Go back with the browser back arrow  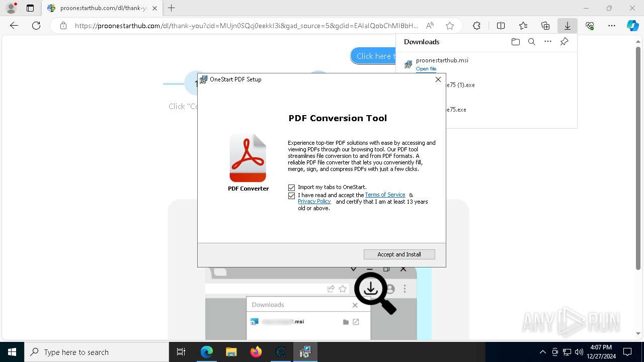pos(14,26)
